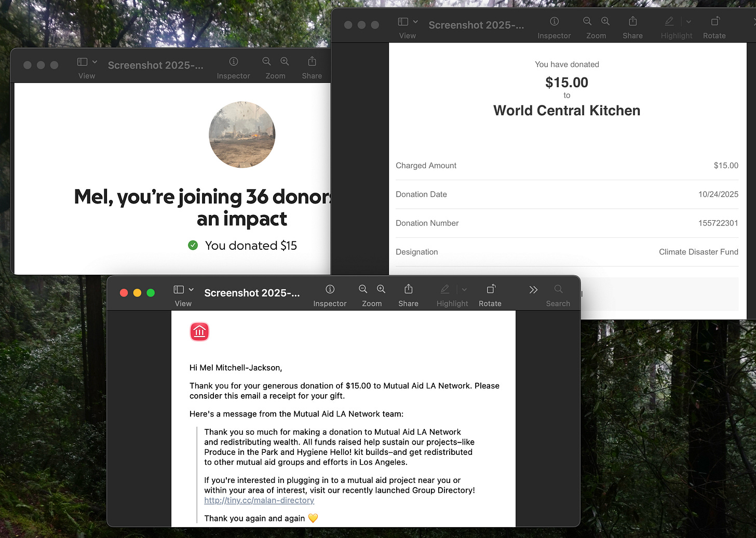Image resolution: width=756 pixels, height=538 pixels.
Task: Close the Mutual Aid receipt window
Action: 124,293
